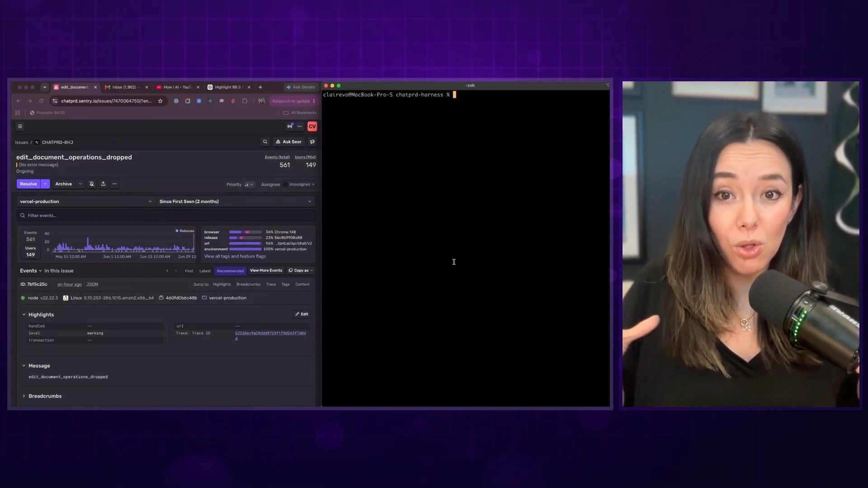Open Sentry sidebar hamburger menu
This screenshot has width=868, height=488.
coord(20,127)
